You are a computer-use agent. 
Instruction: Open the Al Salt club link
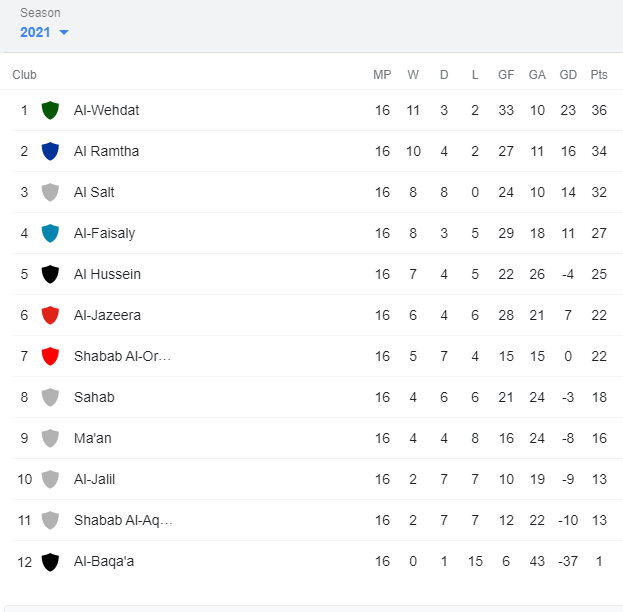94,192
